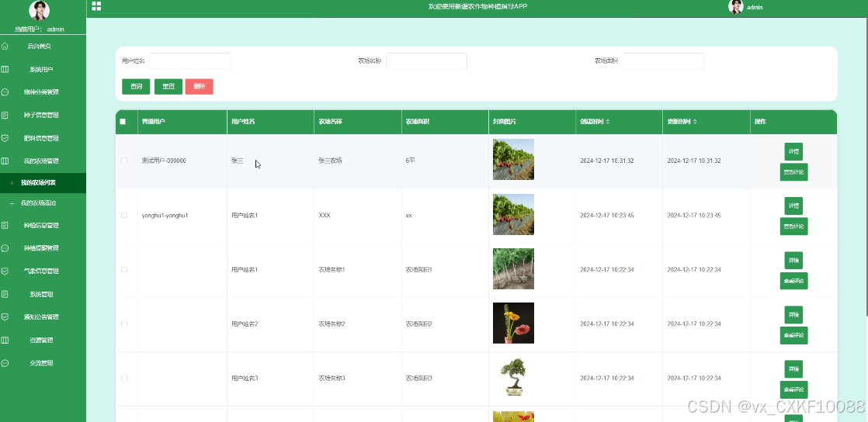Viewport: 868px width, 422px height.
Task: Click the 测试用户-000000 cell
Action: point(164,161)
